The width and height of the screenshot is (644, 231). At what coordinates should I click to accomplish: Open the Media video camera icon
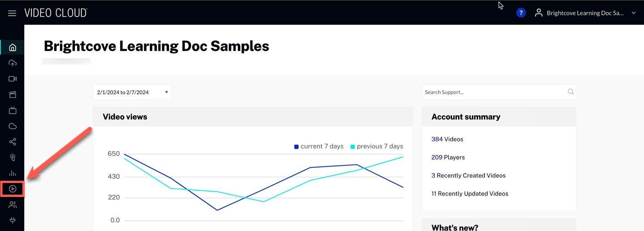(x=13, y=79)
